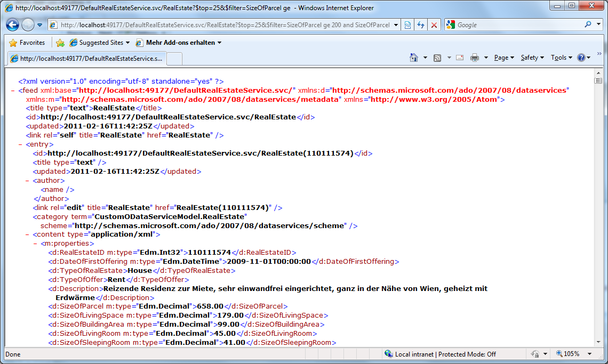
Task: Collapse the feed XML node
Action: (13, 91)
